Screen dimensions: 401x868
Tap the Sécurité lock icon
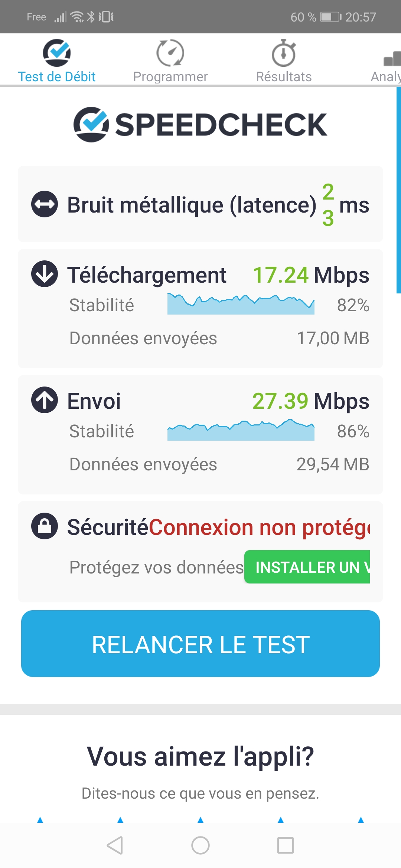pyautogui.click(x=45, y=526)
